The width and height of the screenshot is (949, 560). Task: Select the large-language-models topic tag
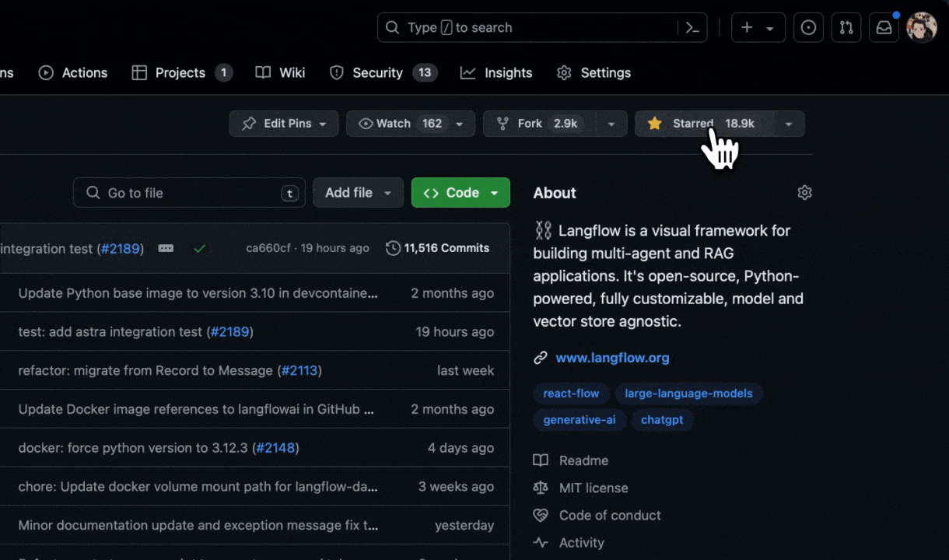688,394
